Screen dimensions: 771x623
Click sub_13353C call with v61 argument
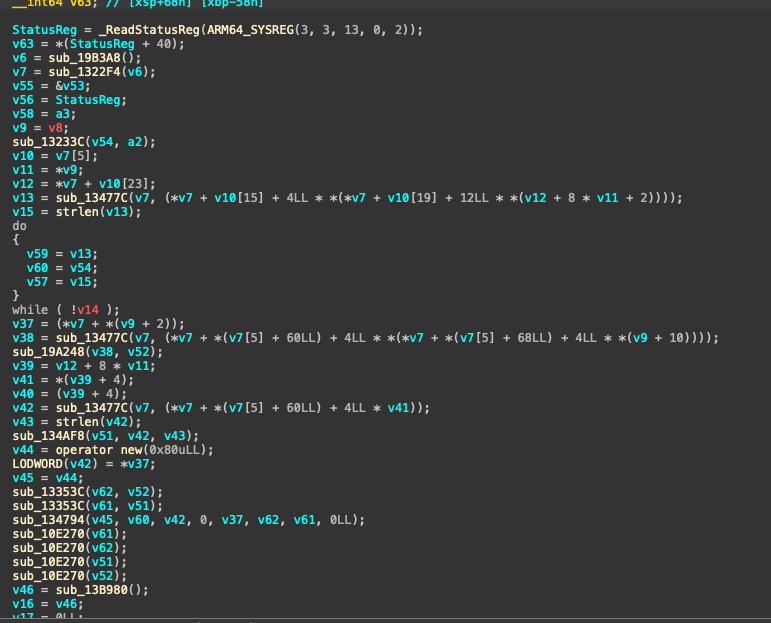(48, 506)
